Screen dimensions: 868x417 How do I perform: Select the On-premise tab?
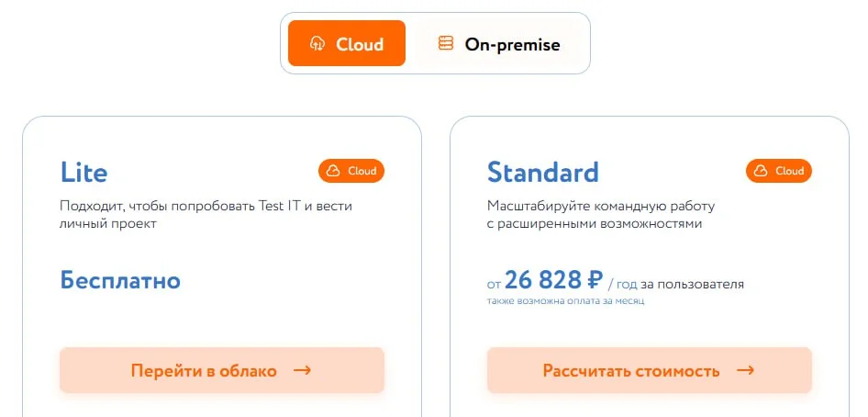[498, 43]
